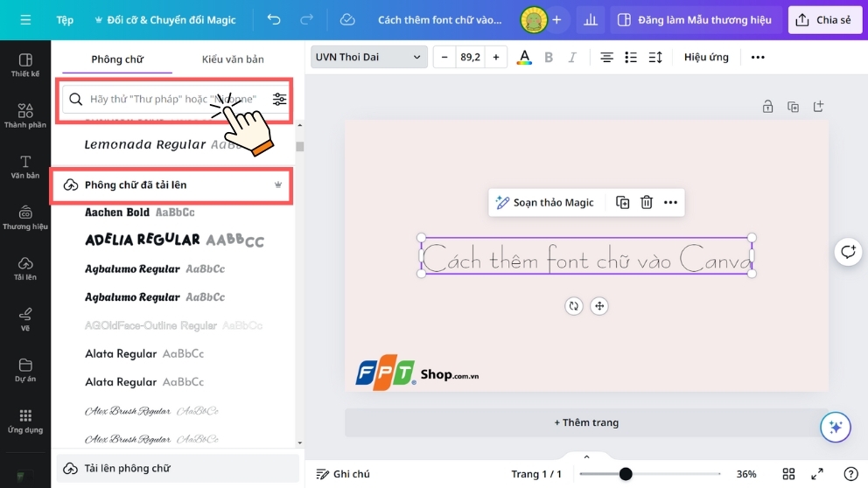The image size is (868, 488).
Task: Open the Thành phần elements panel
Action: [x=25, y=116]
